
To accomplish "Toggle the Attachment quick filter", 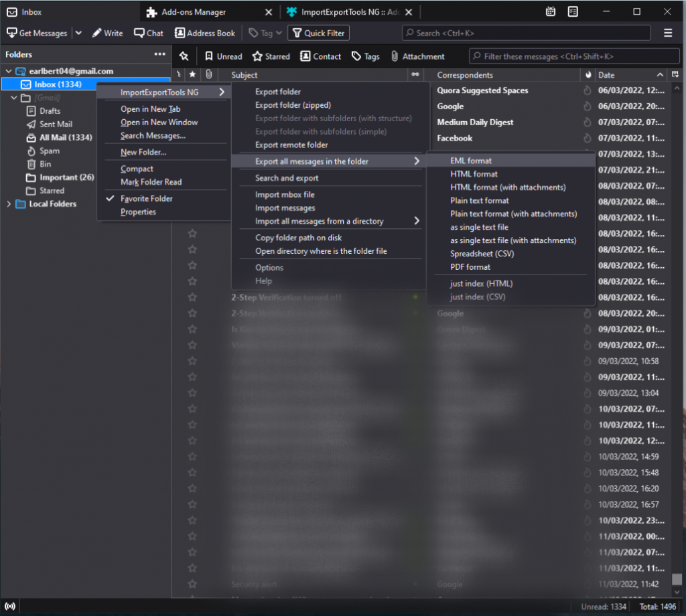I will pos(418,56).
